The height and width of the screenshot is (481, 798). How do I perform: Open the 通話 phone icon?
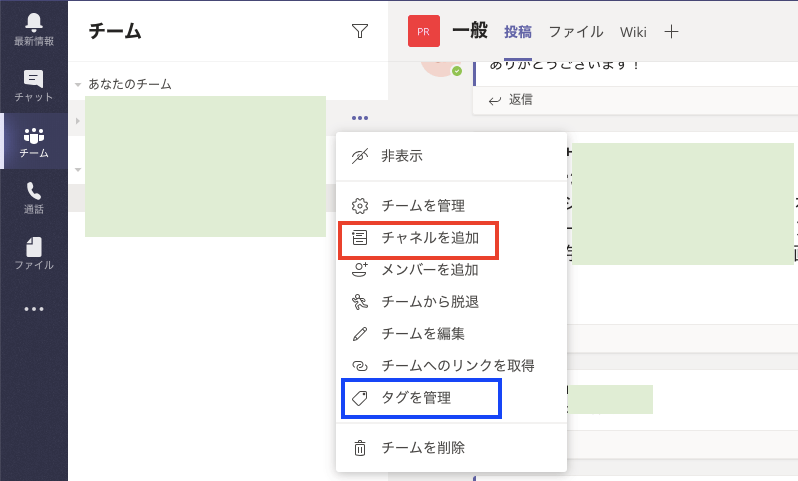pyautogui.click(x=34, y=197)
